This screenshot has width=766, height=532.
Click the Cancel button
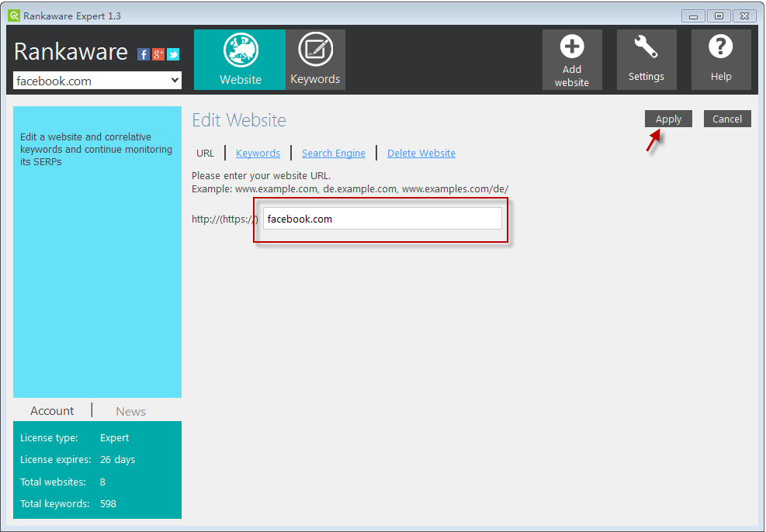pos(727,119)
